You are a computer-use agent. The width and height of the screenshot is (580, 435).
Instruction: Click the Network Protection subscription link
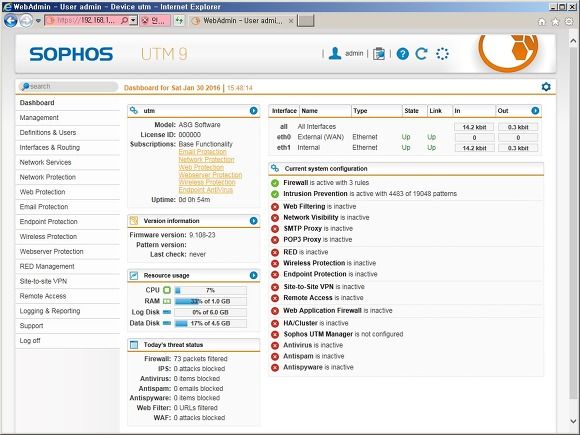(206, 159)
